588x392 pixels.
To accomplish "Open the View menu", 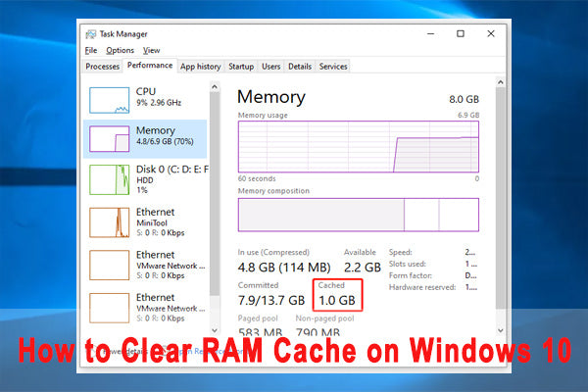I will point(151,50).
